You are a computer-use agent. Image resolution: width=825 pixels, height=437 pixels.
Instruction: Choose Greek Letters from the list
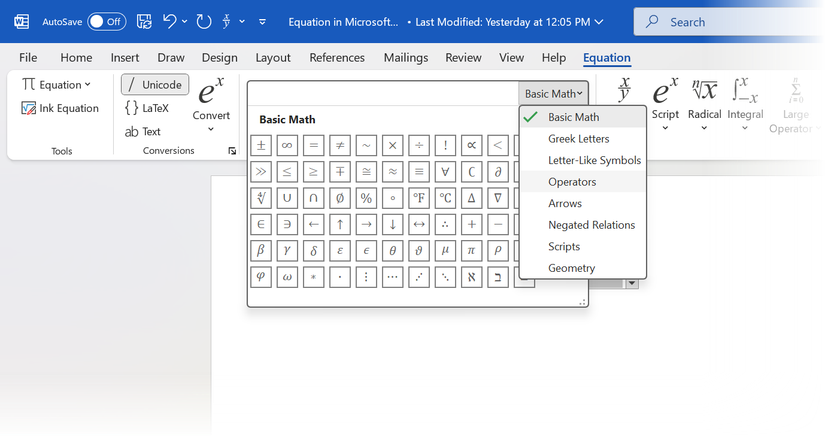click(578, 139)
